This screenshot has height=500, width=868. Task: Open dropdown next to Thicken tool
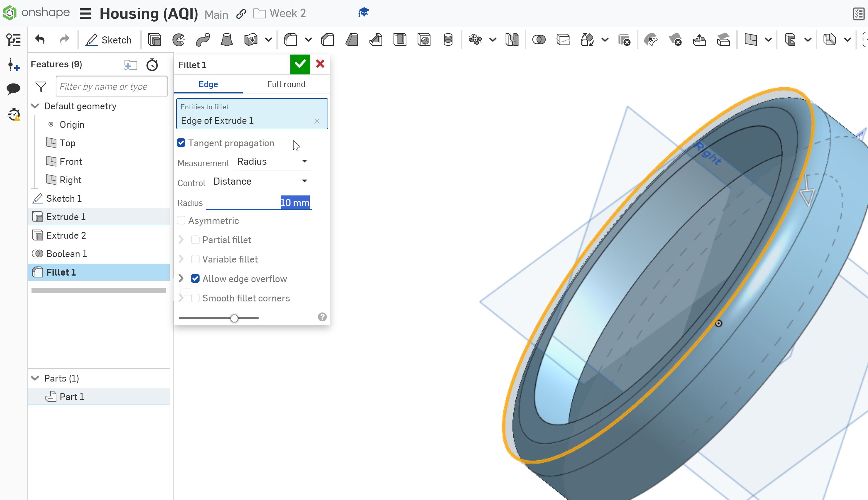[269, 39]
